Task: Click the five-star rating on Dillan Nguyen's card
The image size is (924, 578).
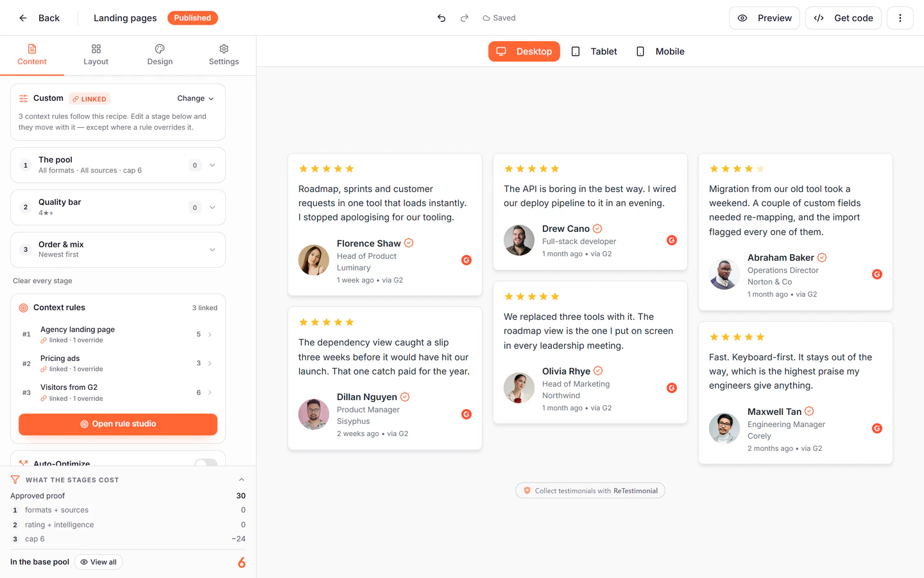Action: point(327,322)
